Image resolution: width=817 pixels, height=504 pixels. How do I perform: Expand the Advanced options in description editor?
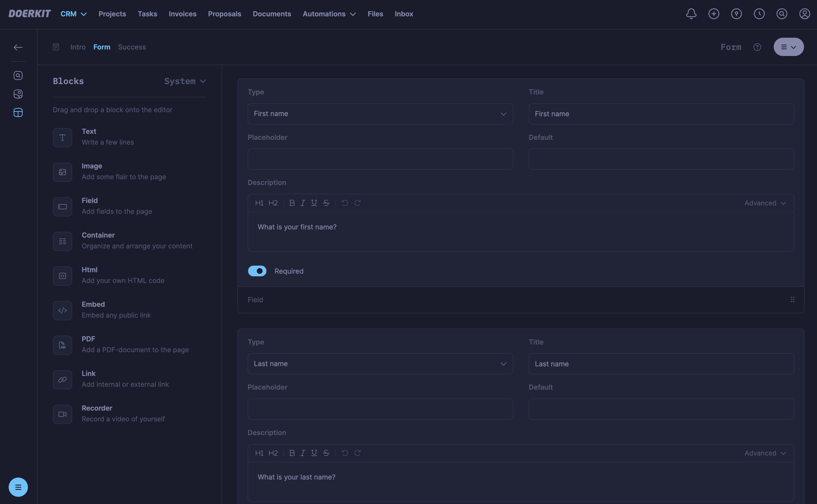click(x=765, y=203)
